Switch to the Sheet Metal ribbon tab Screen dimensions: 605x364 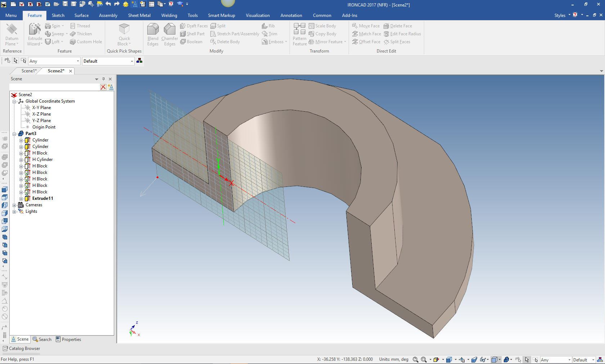pyautogui.click(x=139, y=15)
